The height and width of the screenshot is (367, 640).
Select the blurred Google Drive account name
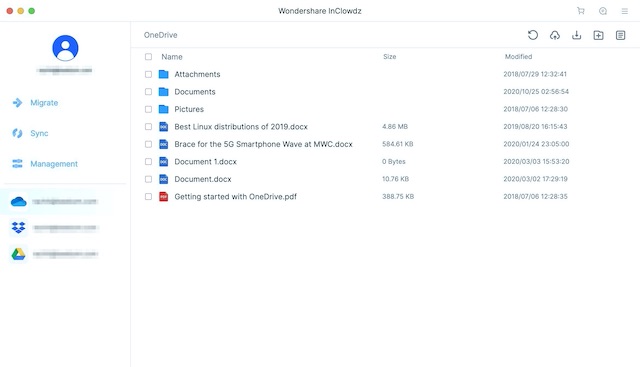65,254
